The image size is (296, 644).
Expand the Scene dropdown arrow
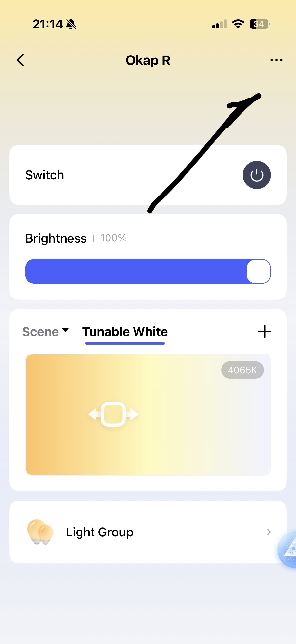(66, 330)
